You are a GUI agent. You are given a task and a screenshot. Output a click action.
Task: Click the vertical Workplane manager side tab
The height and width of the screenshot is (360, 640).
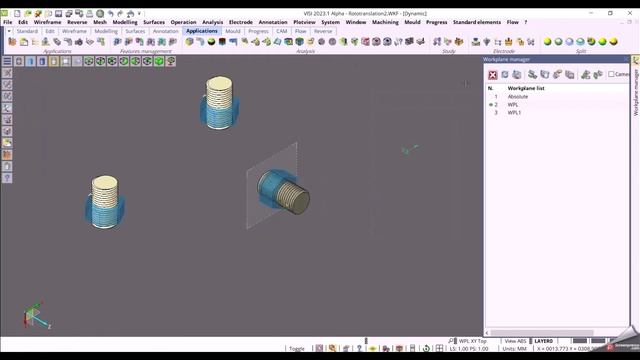point(636,87)
